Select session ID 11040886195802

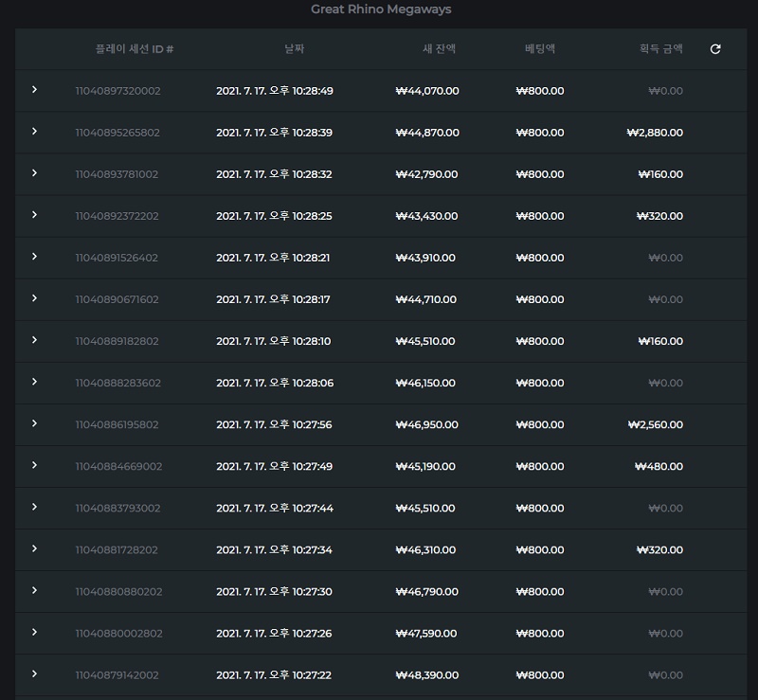click(x=117, y=424)
